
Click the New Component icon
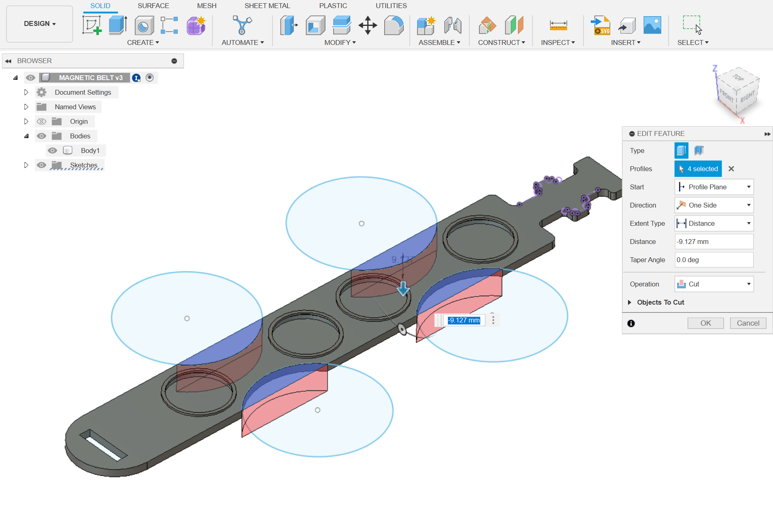(x=426, y=25)
